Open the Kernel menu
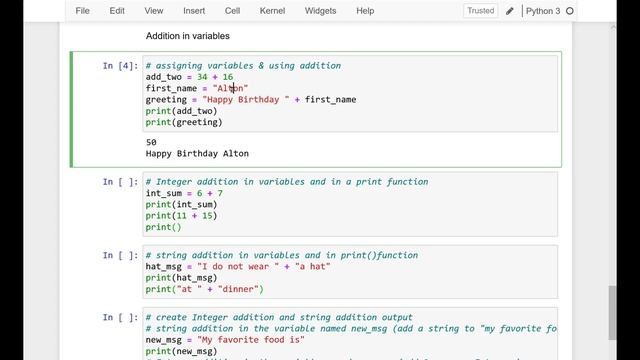640x360 pixels. click(272, 11)
